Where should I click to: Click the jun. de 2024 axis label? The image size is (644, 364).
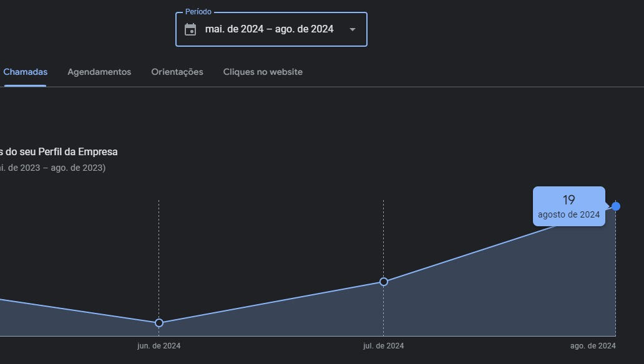pos(159,346)
